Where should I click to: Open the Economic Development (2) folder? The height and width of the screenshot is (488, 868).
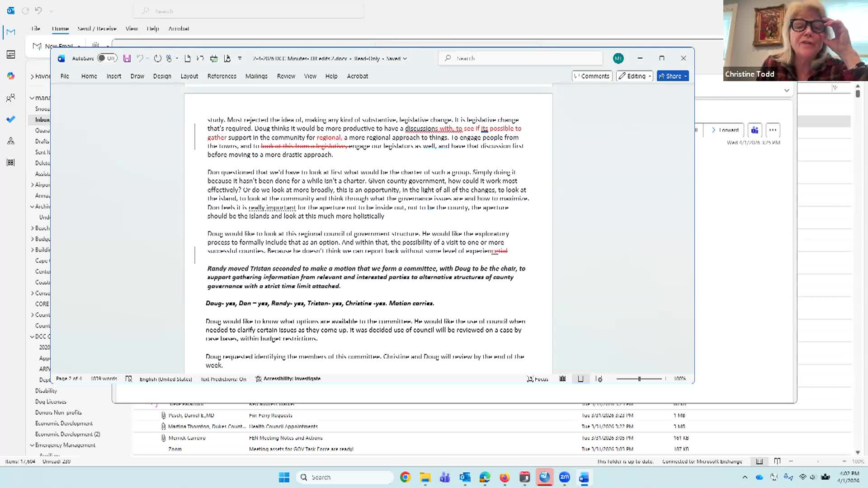[67, 434]
